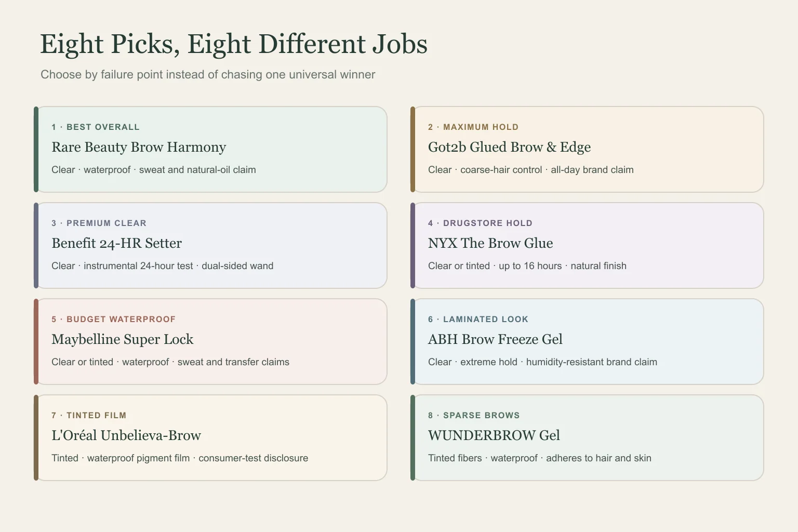Screen dimensions: 798x532
Task: Click the "4 · DRUGSTORE HOLD" label
Action: coord(480,223)
